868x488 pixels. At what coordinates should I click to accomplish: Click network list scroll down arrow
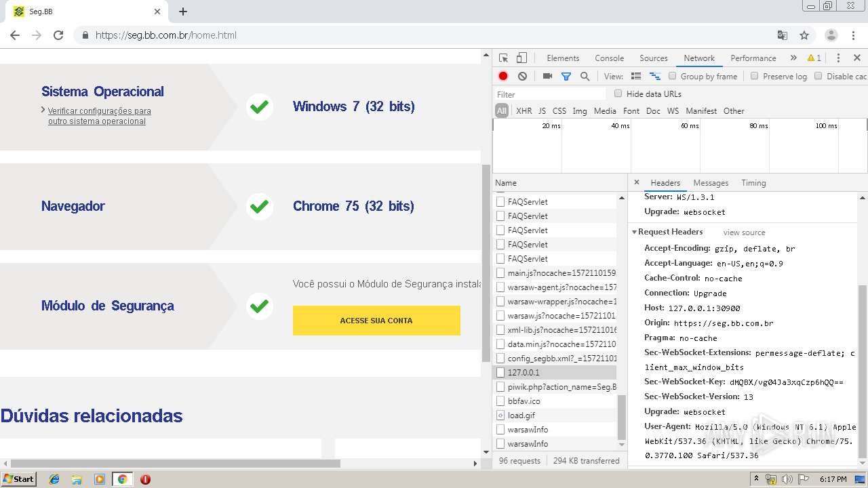point(622,445)
